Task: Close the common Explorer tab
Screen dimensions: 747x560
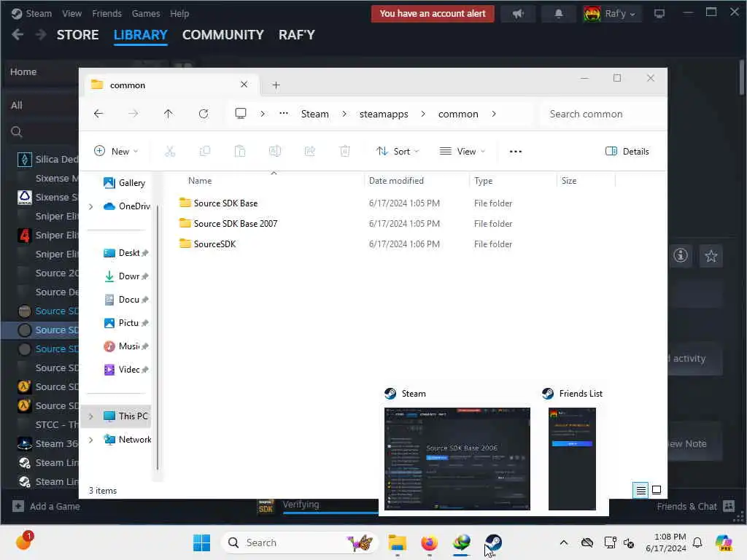Action: tap(244, 85)
